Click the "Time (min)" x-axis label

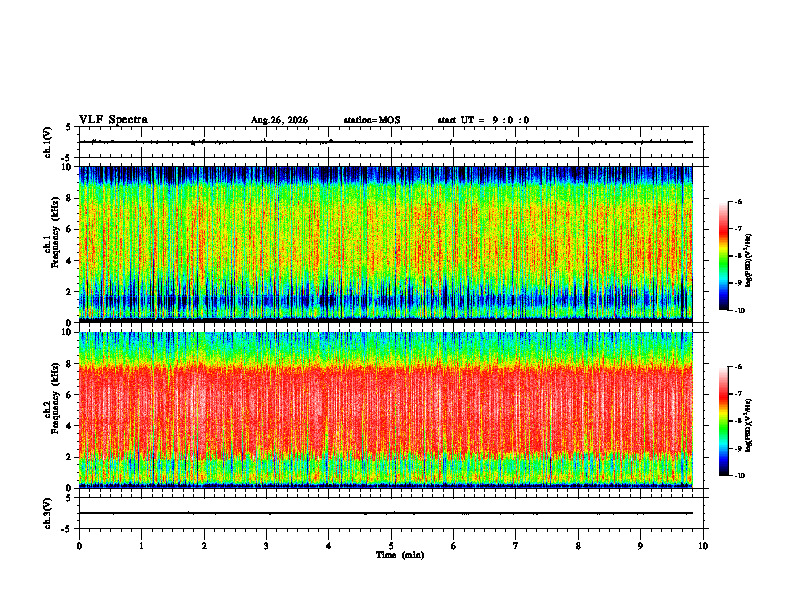400,555
